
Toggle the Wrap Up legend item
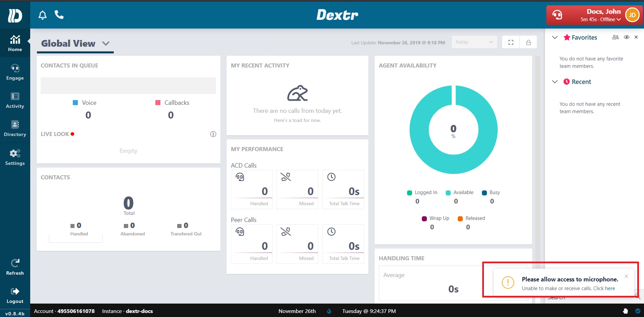(x=436, y=218)
